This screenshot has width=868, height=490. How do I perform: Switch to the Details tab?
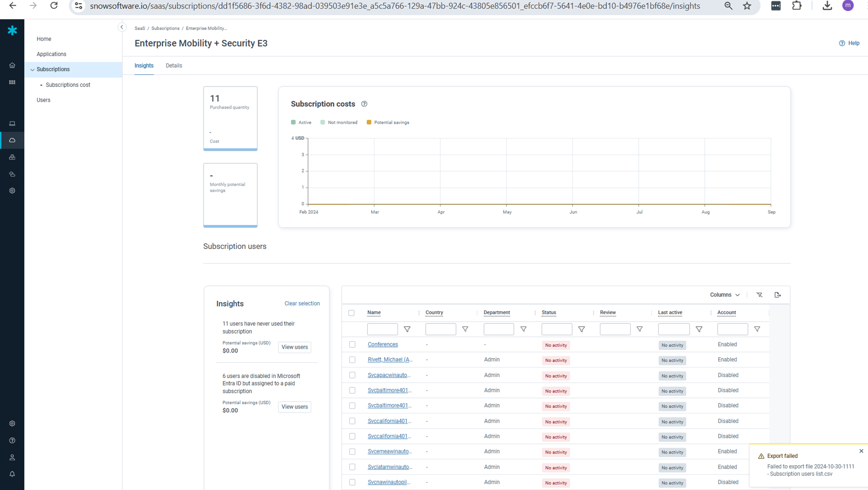(174, 66)
